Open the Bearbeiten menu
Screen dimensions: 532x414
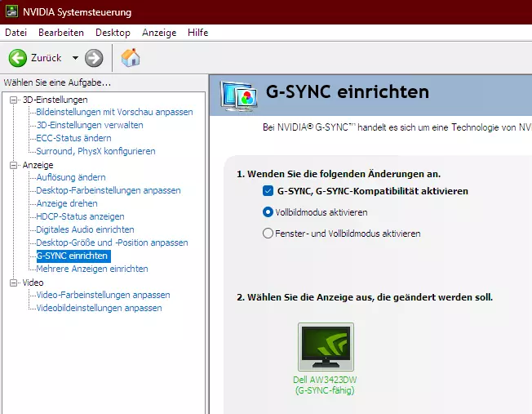(61, 33)
